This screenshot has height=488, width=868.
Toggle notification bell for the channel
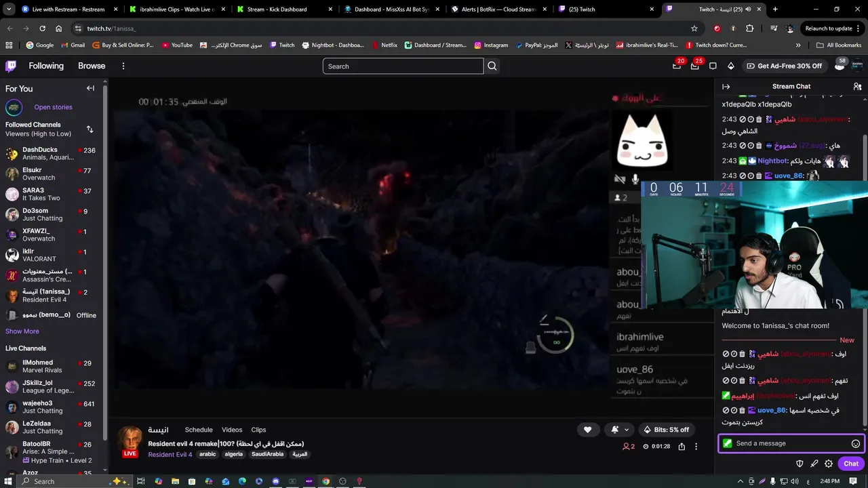pos(614,430)
